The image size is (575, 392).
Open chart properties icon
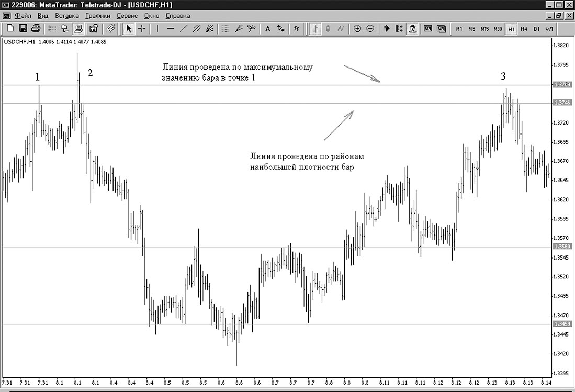coord(94,28)
